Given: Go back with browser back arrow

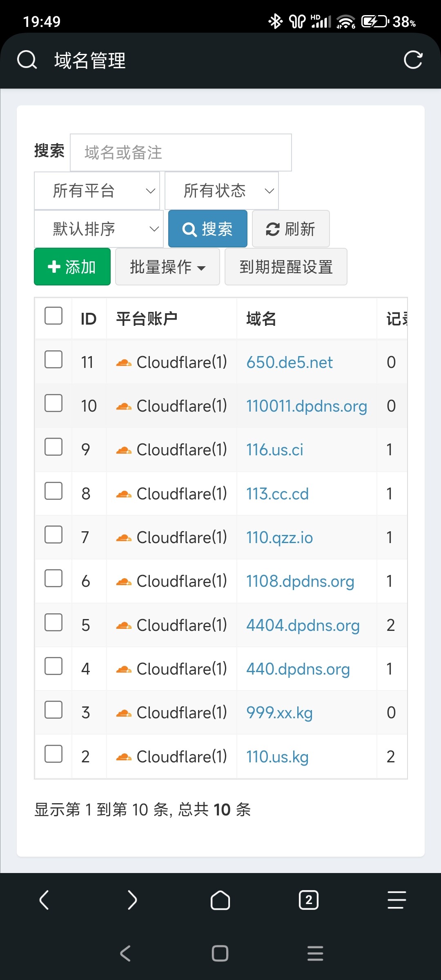Looking at the screenshot, I should coord(44,900).
